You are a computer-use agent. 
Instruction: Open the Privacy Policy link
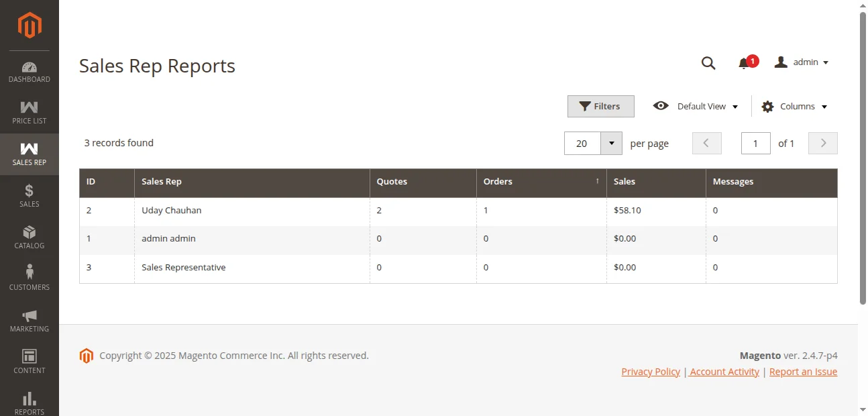point(651,372)
